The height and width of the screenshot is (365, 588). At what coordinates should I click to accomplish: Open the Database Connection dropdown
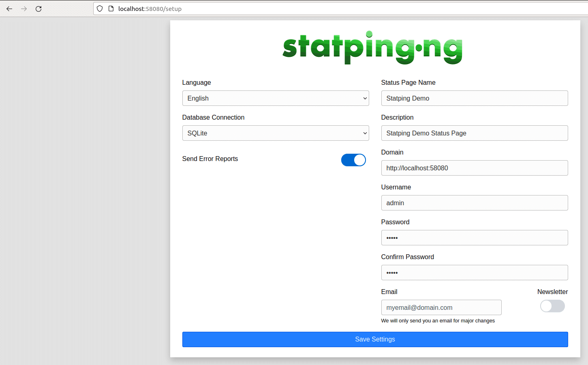pyautogui.click(x=276, y=133)
